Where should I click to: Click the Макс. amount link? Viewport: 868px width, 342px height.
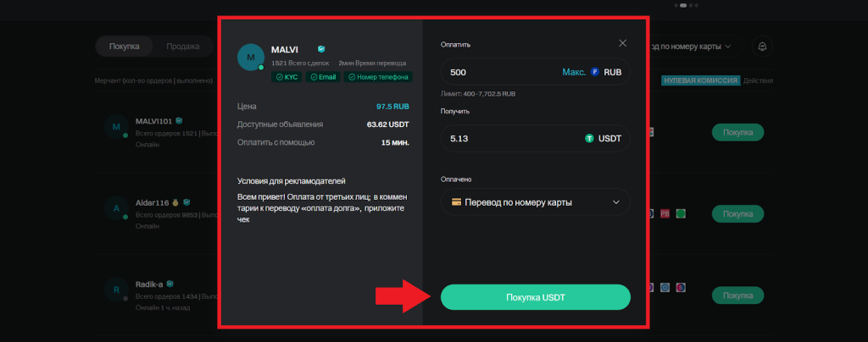(574, 73)
